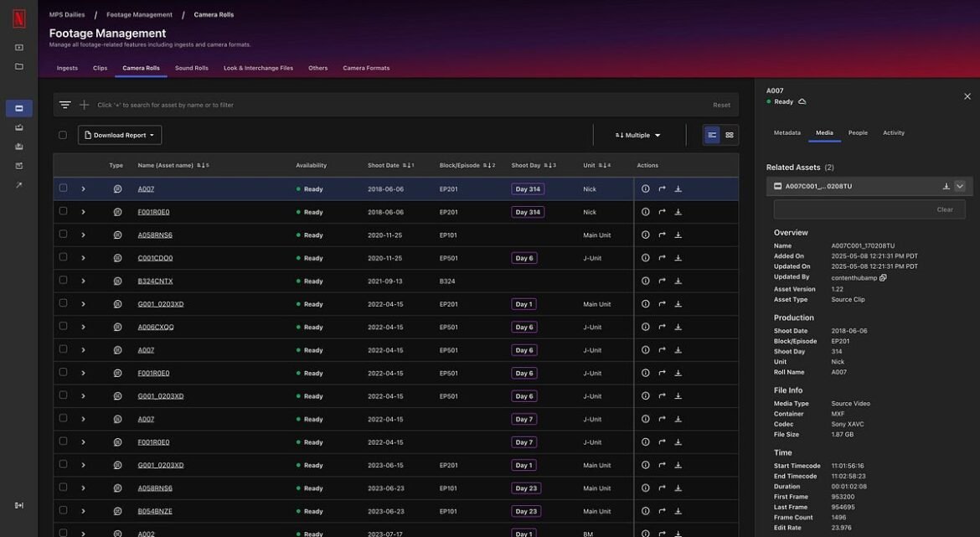Open the Sound Rolls tab
The height and width of the screenshot is (537, 980).
[192, 68]
